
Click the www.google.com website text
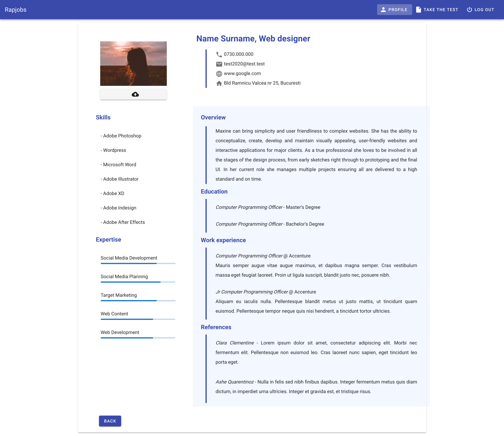click(x=242, y=74)
